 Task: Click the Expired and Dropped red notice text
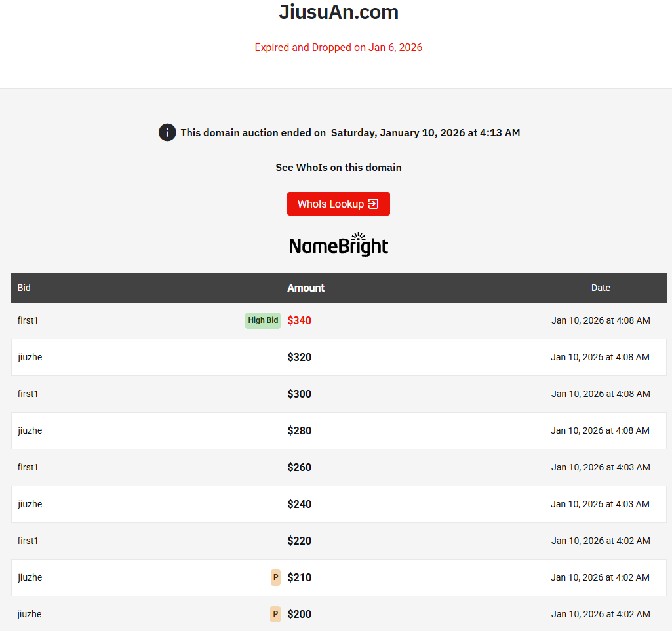(338, 47)
